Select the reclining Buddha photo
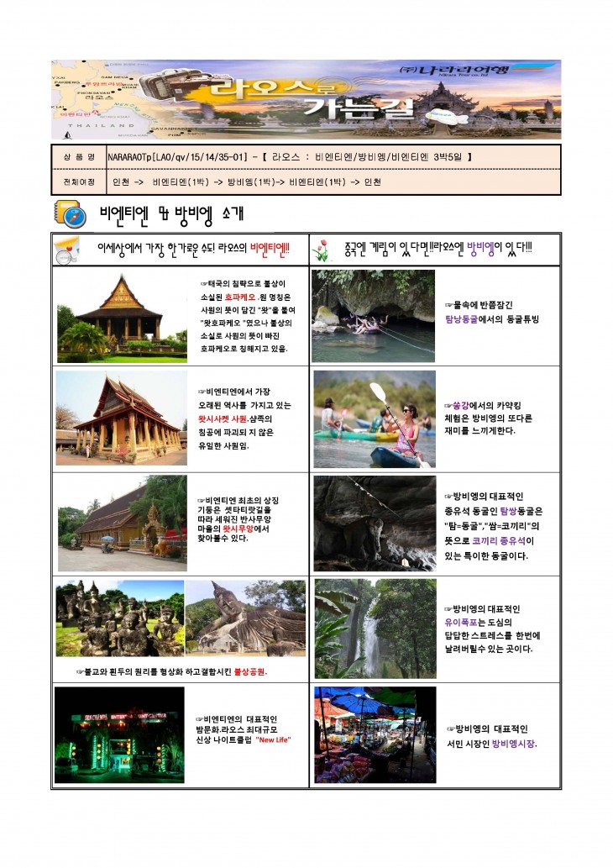Viewport: 613px width, 868px height. coord(245,618)
